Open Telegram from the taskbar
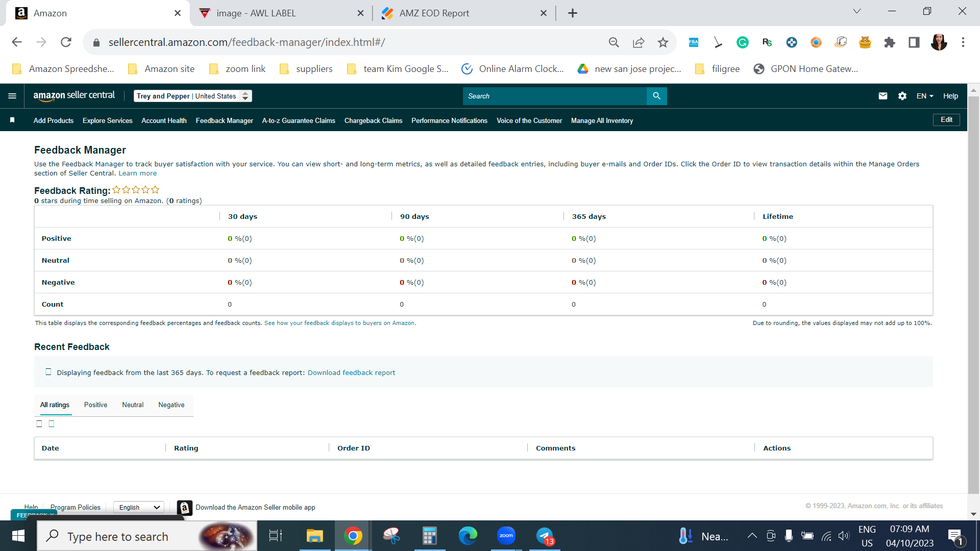The height and width of the screenshot is (551, 980). click(545, 536)
